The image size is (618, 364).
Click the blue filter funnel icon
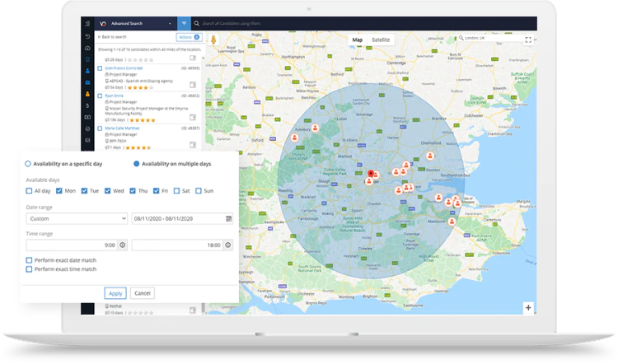click(184, 24)
